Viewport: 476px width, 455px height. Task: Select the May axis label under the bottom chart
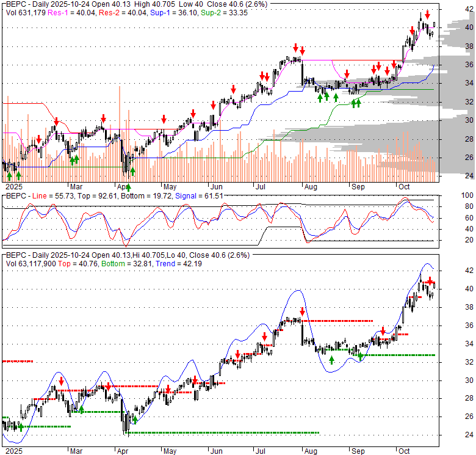coord(170,451)
